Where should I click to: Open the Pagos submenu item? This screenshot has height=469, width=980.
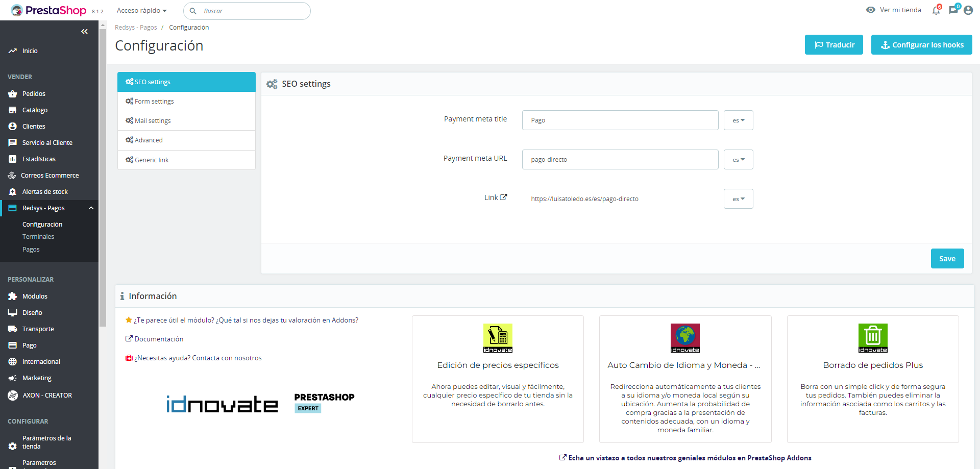click(x=31, y=250)
